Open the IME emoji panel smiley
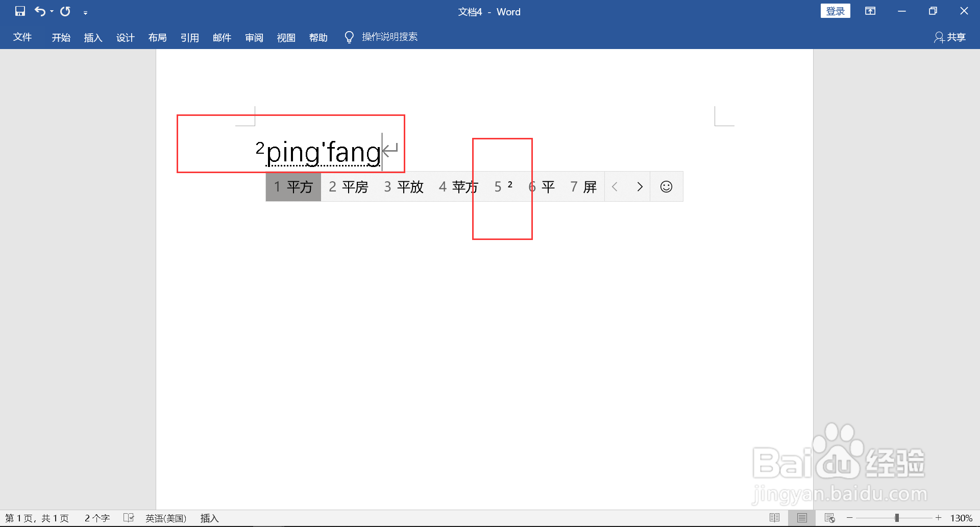The image size is (980, 527). coord(666,187)
